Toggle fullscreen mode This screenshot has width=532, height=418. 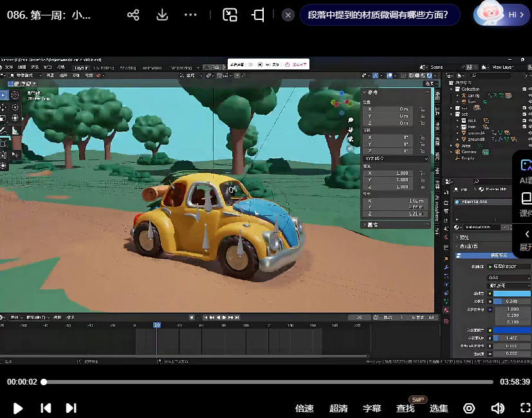pyautogui.click(x=525, y=408)
